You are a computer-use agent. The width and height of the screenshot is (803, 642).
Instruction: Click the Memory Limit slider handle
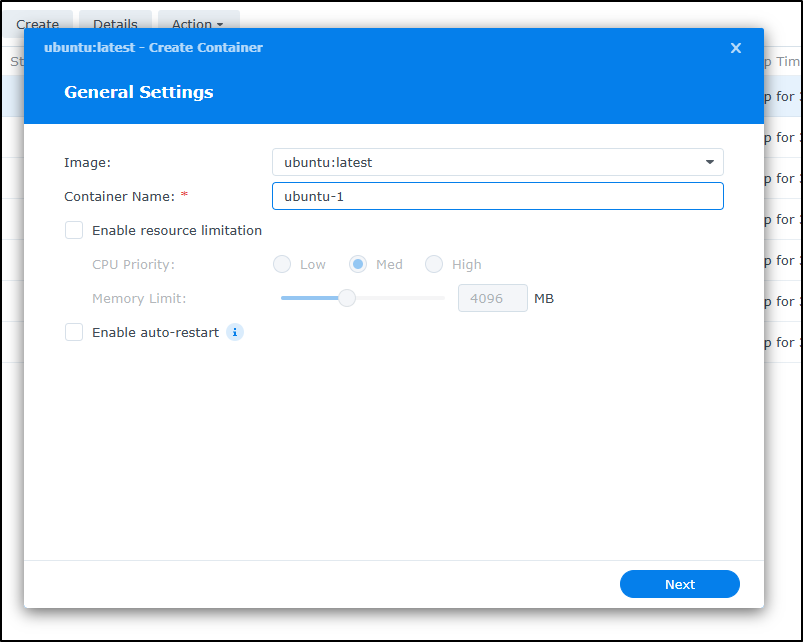coord(347,297)
